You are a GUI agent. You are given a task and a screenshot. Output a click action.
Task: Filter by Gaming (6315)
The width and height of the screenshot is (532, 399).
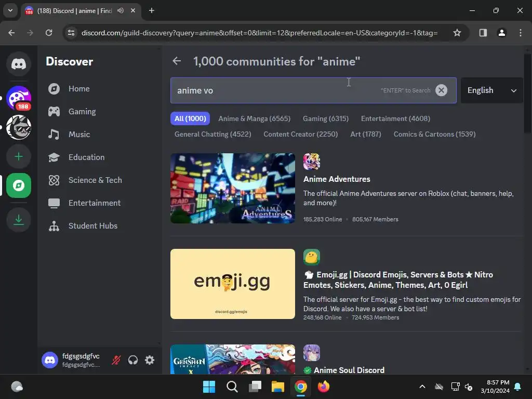(326, 119)
